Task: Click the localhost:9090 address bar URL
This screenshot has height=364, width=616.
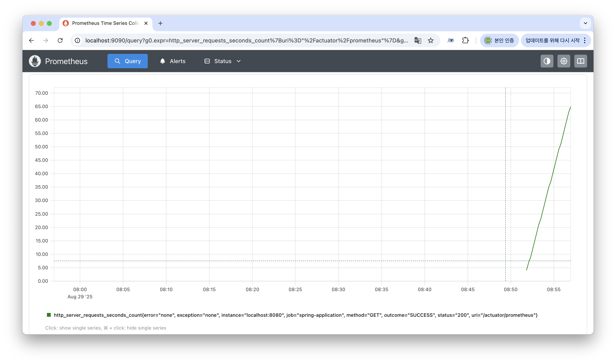Action: pos(246,40)
